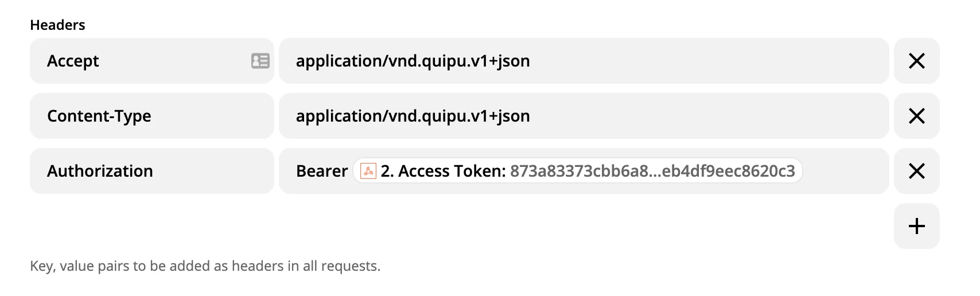The height and width of the screenshot is (296, 980).
Task: Remove the Accept header row
Action: coord(916,61)
